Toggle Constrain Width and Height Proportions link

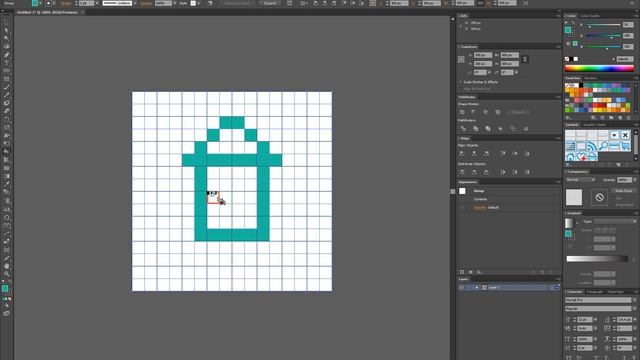pyautogui.click(x=525, y=60)
